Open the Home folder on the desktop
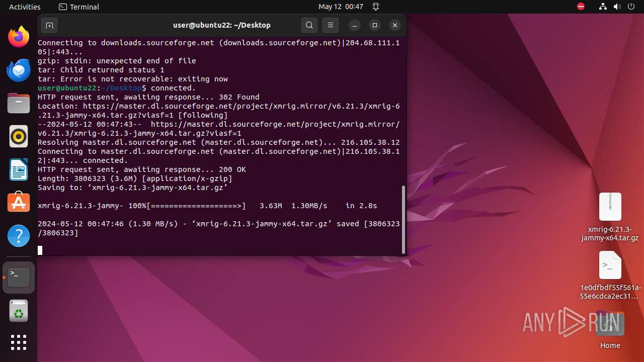The image size is (644, 362). [x=610, y=330]
